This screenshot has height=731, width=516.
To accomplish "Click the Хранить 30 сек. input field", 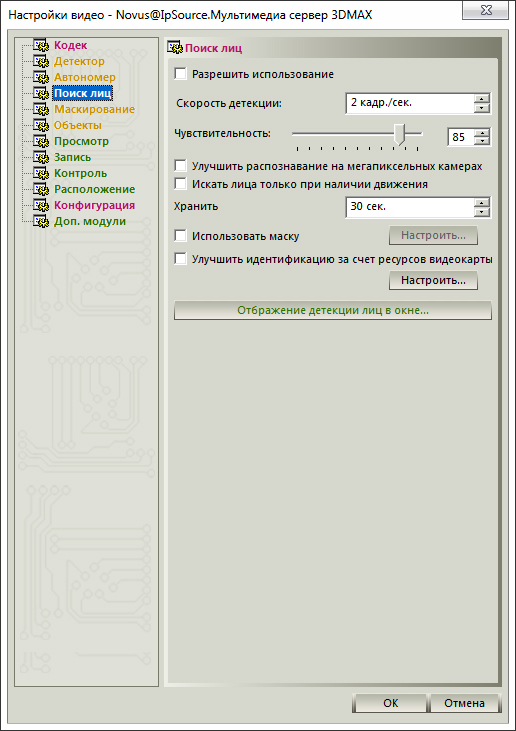I will [410, 207].
